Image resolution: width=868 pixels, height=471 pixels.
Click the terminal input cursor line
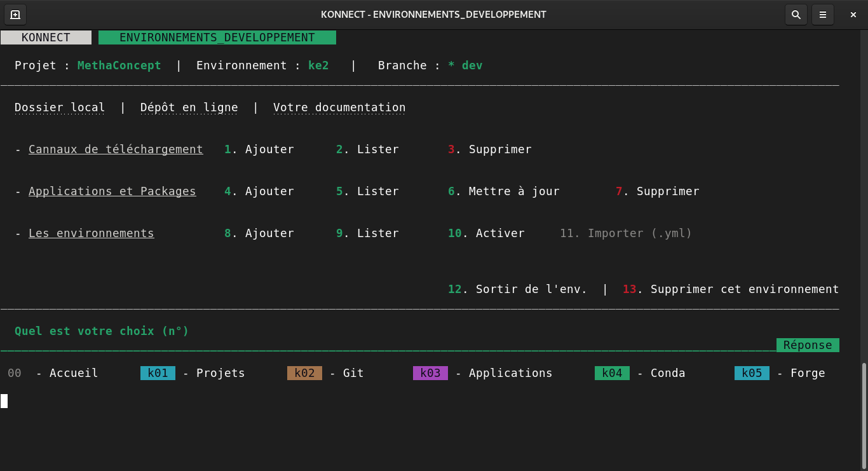coord(4,401)
